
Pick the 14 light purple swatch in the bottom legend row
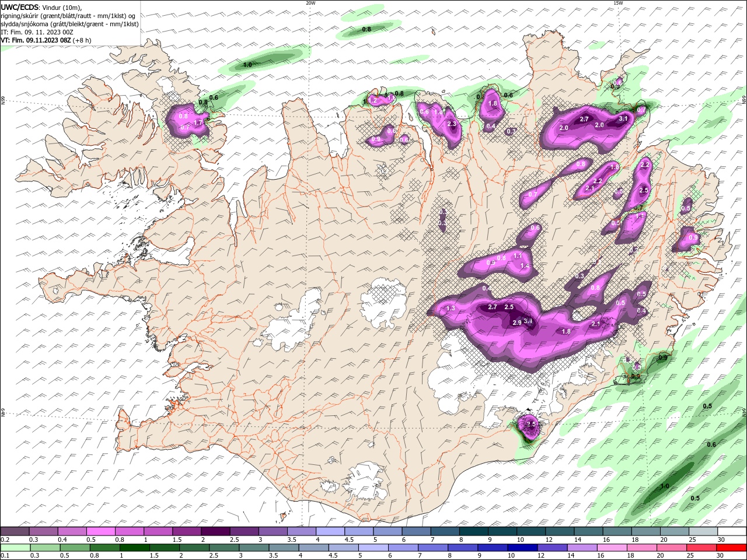(582, 548)
